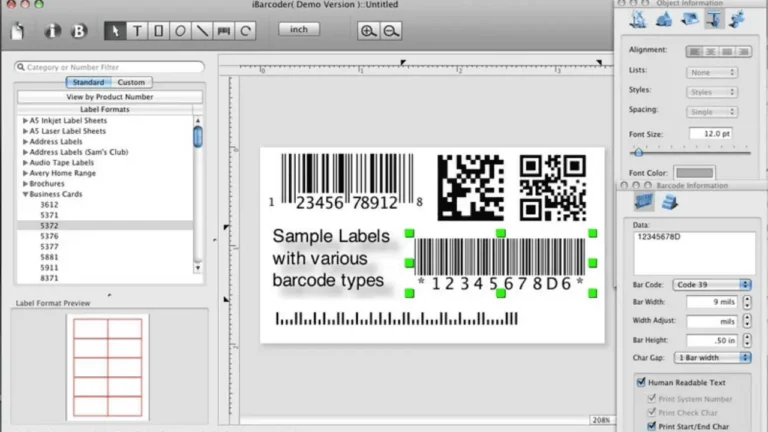
Task: Zoom out with the magnifier minus icon
Action: pos(391,31)
